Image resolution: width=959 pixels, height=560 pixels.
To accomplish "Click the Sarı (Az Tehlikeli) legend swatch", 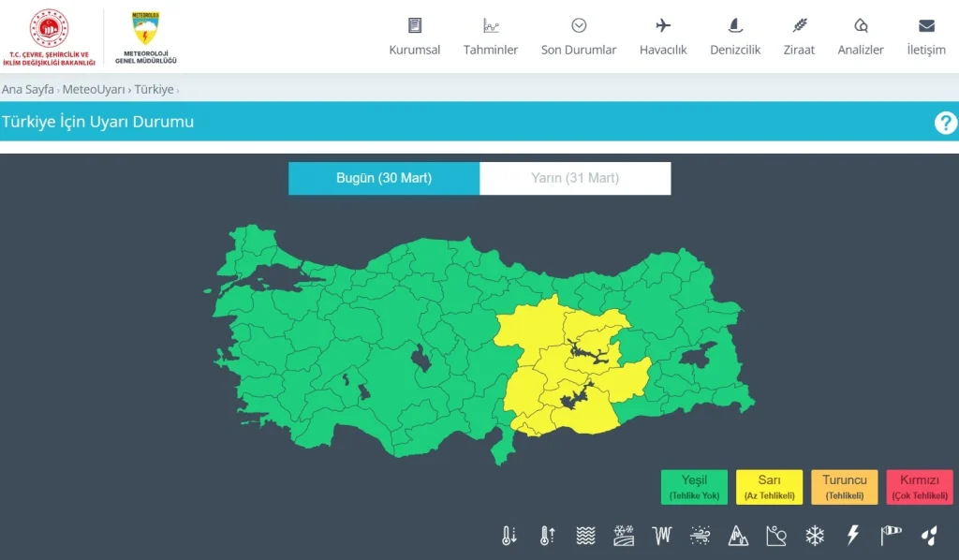I will click(770, 487).
